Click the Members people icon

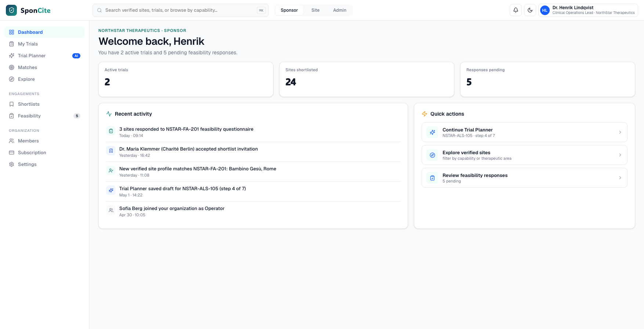click(11, 141)
